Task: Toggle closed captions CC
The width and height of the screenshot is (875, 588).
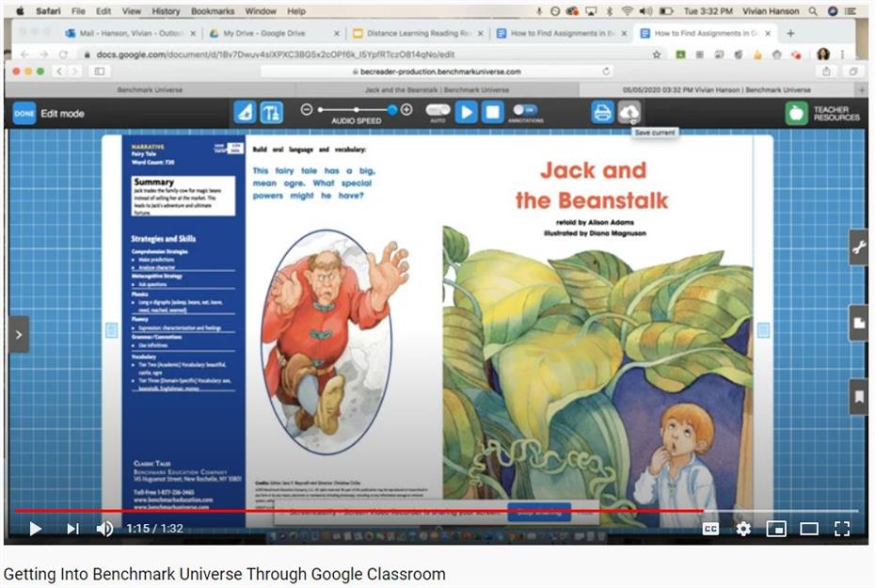Action: [710, 529]
